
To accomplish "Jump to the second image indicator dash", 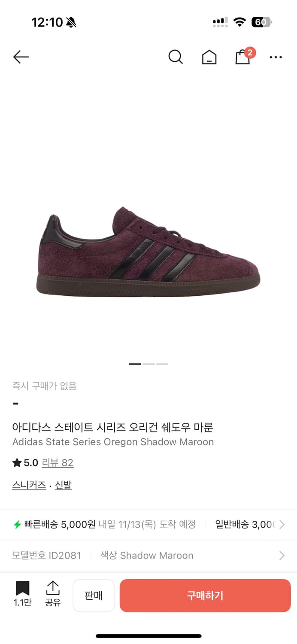I will (x=148, y=364).
